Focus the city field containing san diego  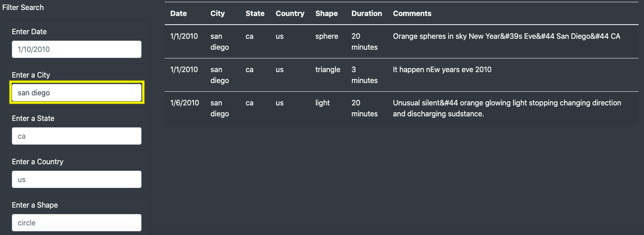click(77, 93)
